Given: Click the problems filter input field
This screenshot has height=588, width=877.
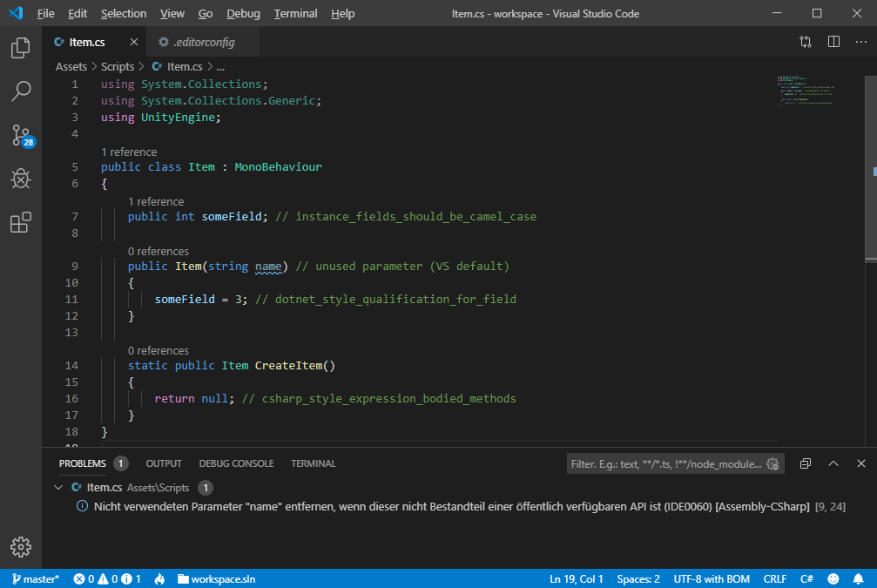Looking at the screenshot, I should (x=665, y=463).
